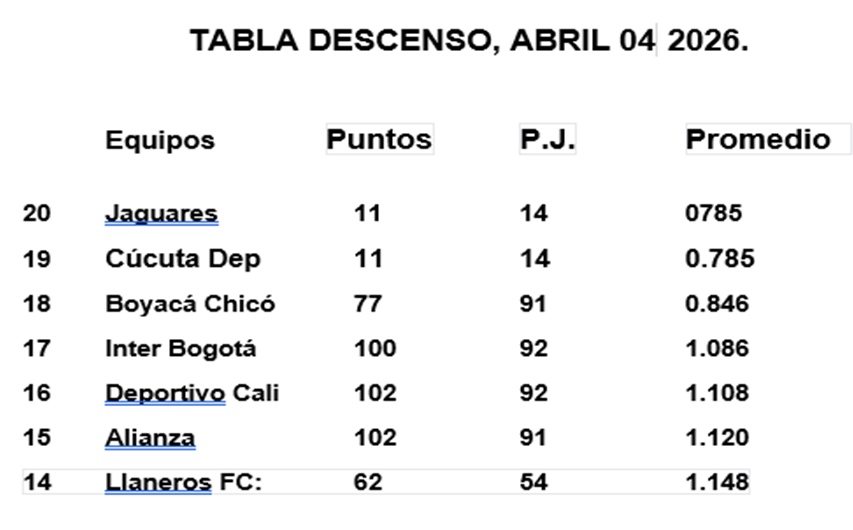
Task: Click the 'Puntos' column header
Action: 379,139
